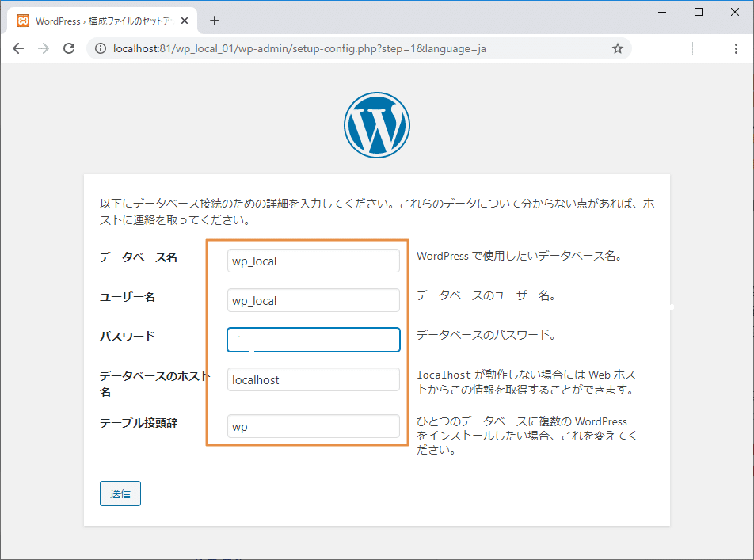Click the 'データベースのユーザー名' description
The width and height of the screenshot is (754, 560).
point(486,295)
